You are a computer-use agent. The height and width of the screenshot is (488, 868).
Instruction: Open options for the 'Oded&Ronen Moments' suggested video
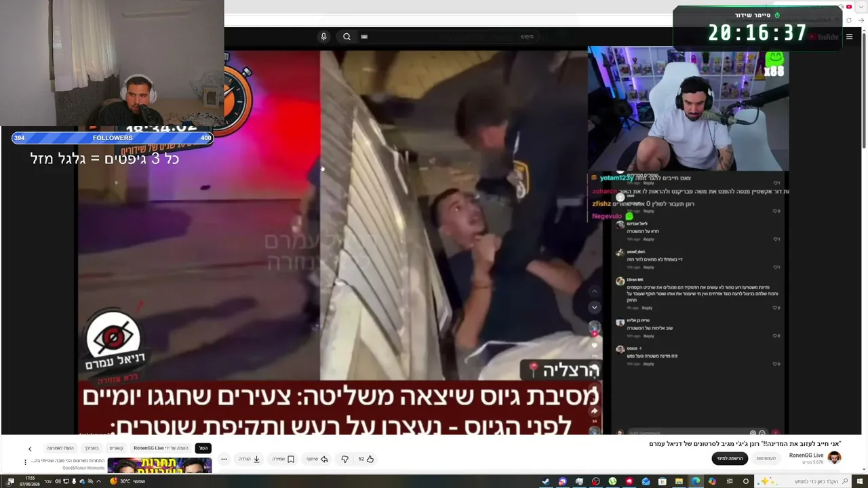[x=26, y=462]
